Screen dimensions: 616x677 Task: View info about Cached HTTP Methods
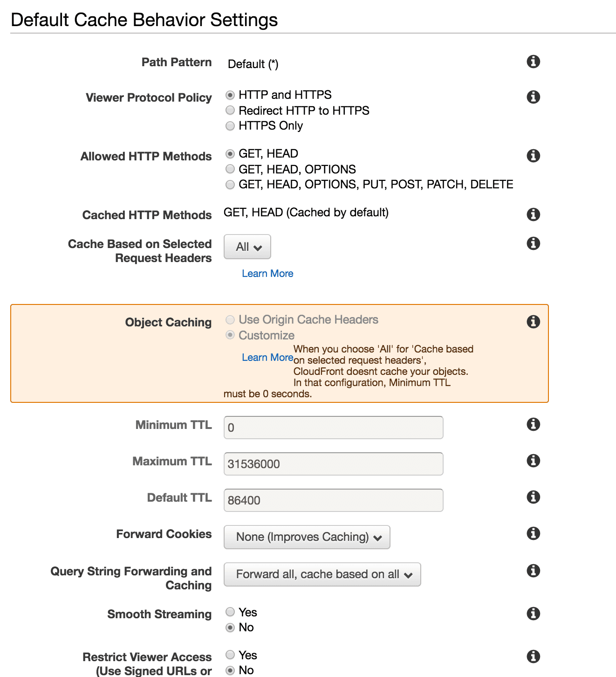(533, 214)
